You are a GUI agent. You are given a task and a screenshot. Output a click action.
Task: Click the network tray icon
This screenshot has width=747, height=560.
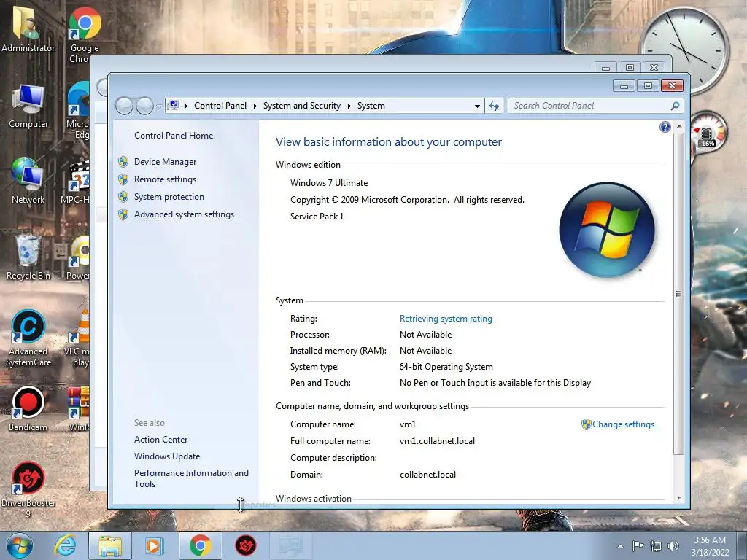tap(656, 546)
